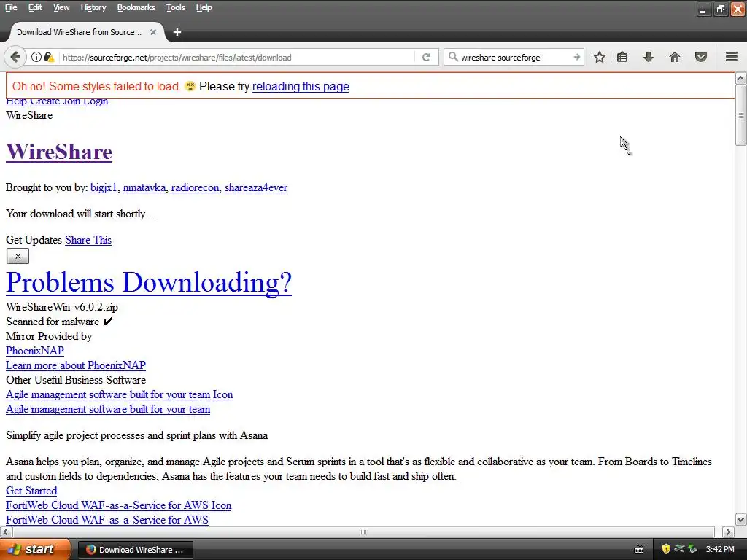
Task: Click the keyboard icon in the taskbar
Action: click(x=639, y=550)
